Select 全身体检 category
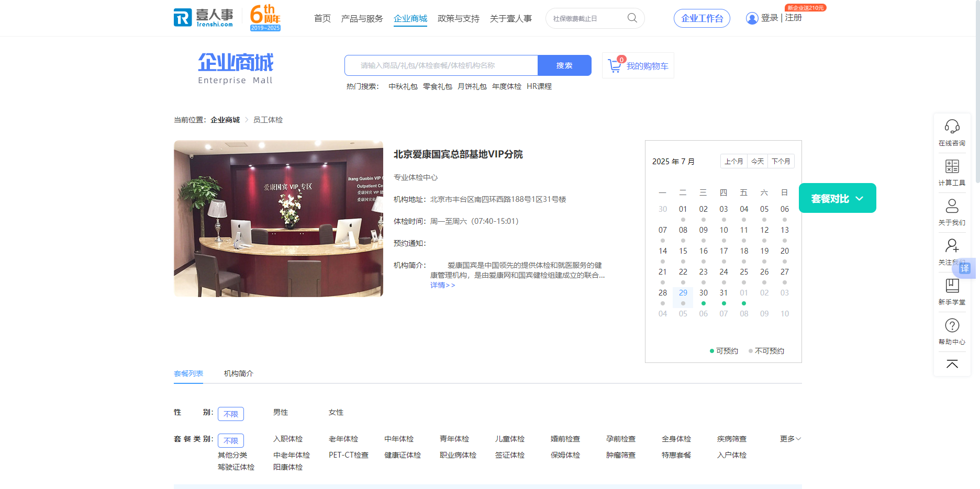980x489 pixels. pyautogui.click(x=676, y=439)
